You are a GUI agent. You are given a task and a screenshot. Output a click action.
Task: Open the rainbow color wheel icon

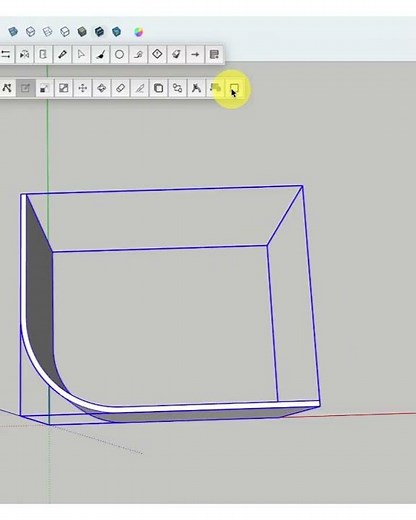tap(139, 32)
